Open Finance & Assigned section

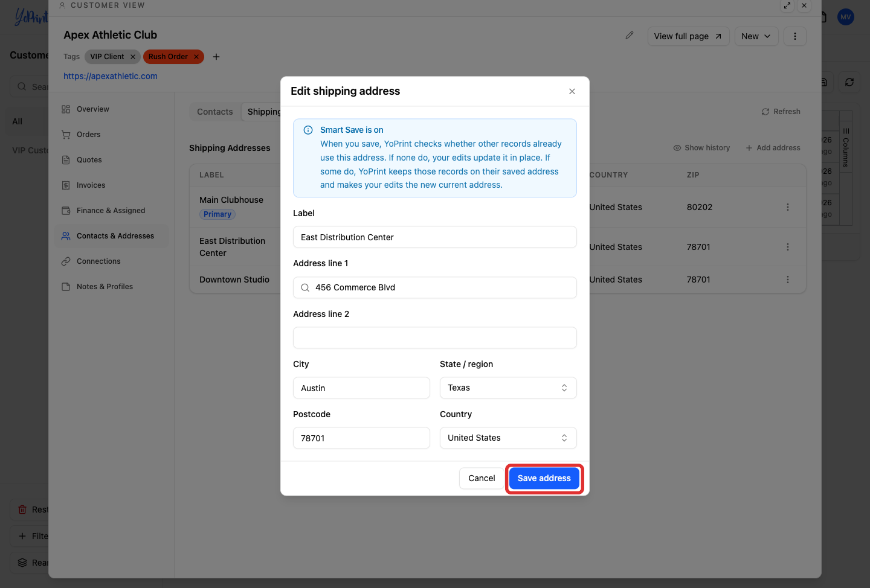(x=112, y=211)
